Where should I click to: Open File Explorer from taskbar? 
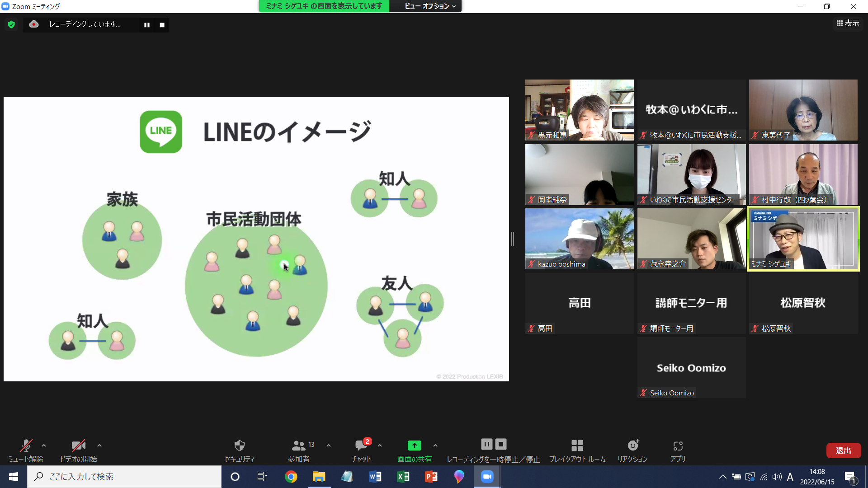tap(319, 477)
